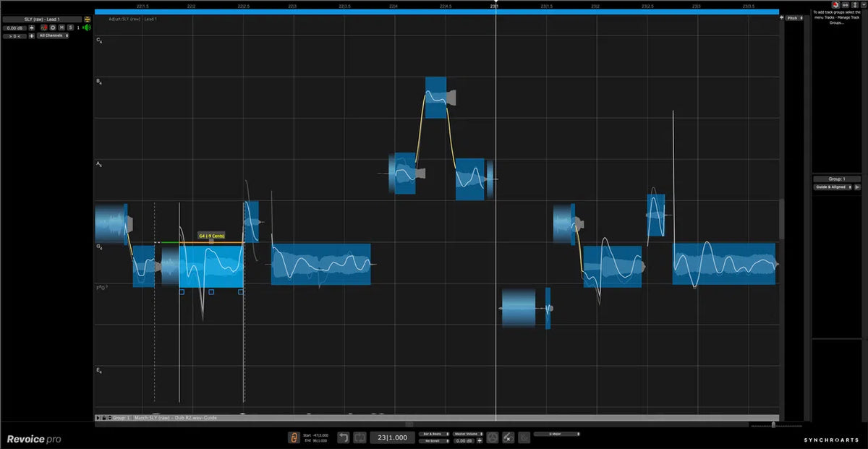This screenshot has height=449, width=868.
Task: Open the G Major key dropdown
Action: (x=557, y=434)
